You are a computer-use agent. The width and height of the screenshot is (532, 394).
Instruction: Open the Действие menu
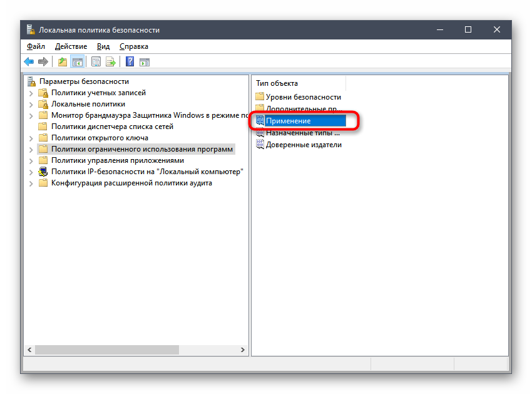tap(71, 46)
